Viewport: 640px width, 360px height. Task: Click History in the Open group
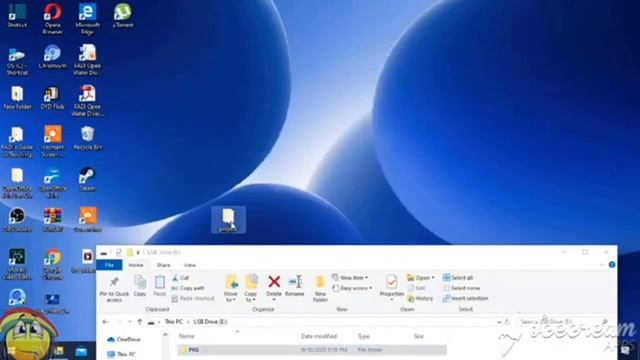click(420, 298)
